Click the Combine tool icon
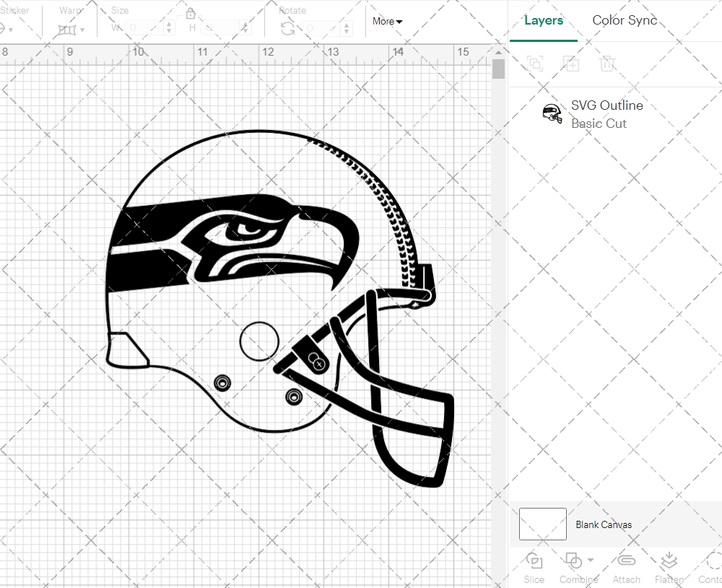The image size is (722, 588). (573, 561)
